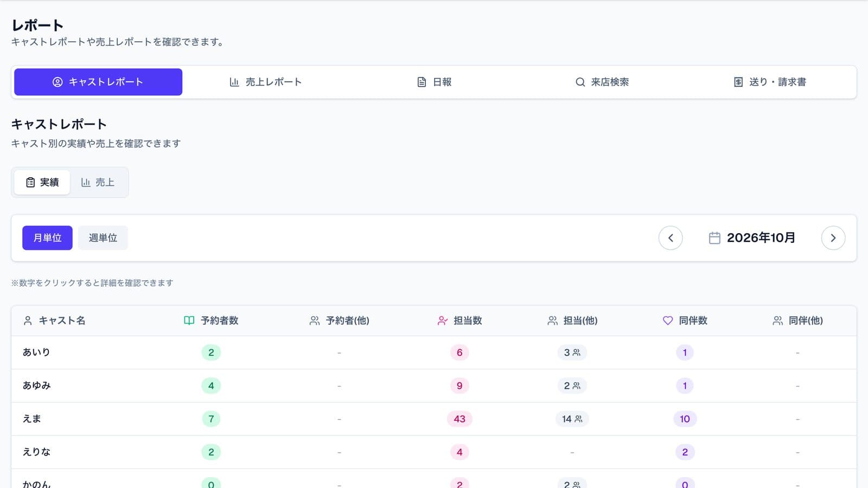
Task: Open the 送り・請求書 tab
Action: (770, 82)
